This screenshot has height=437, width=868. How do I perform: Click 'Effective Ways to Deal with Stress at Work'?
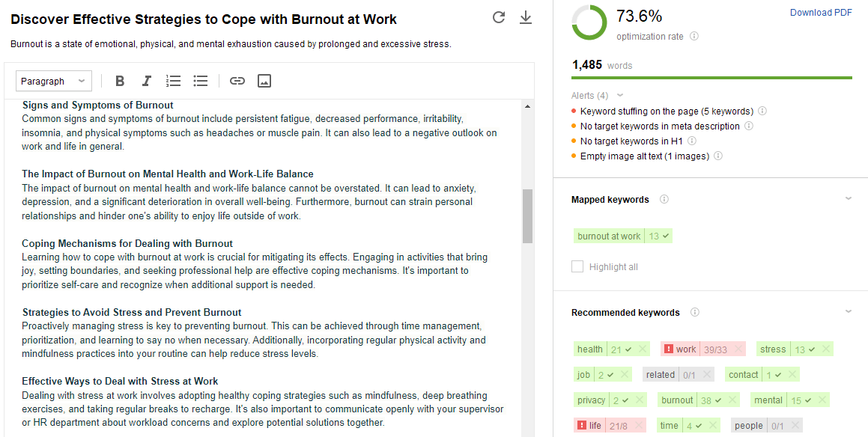120,381
